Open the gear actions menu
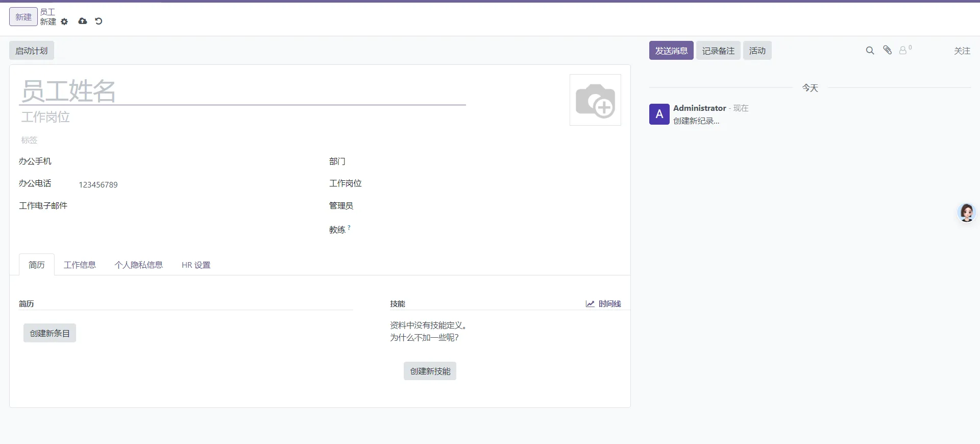Viewport: 980px width, 444px height. coord(64,22)
